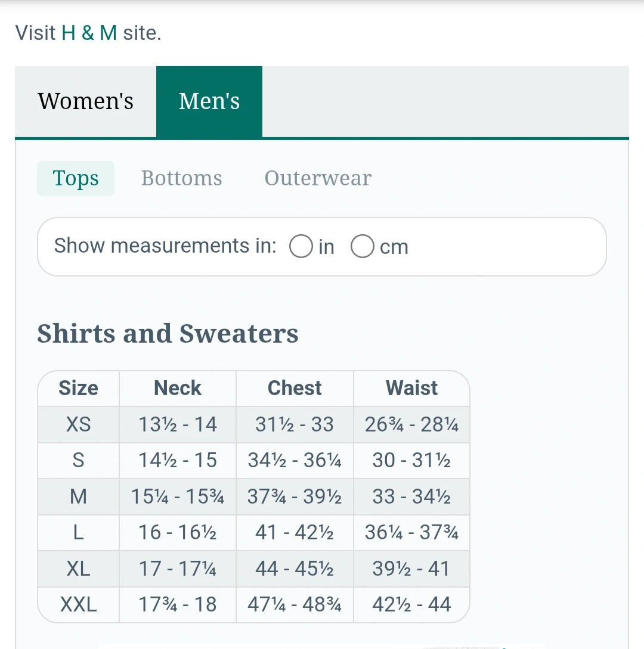
Task: Click the Size column header
Action: click(78, 388)
